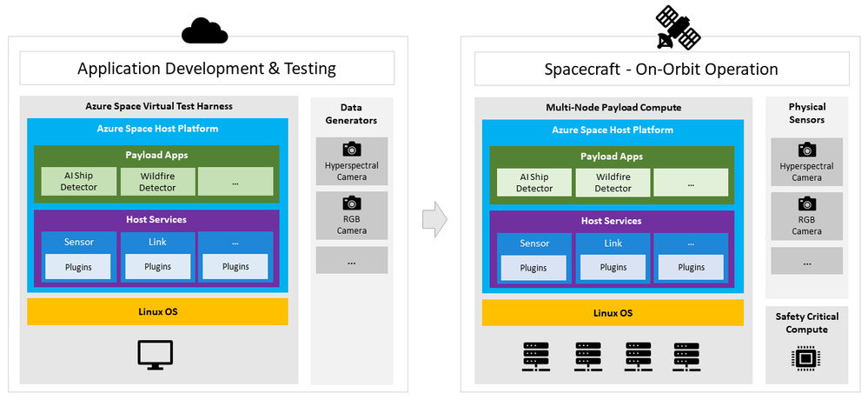Click Payload Apps heading in the test harness
This screenshot has width=868, height=400.
pos(156,155)
